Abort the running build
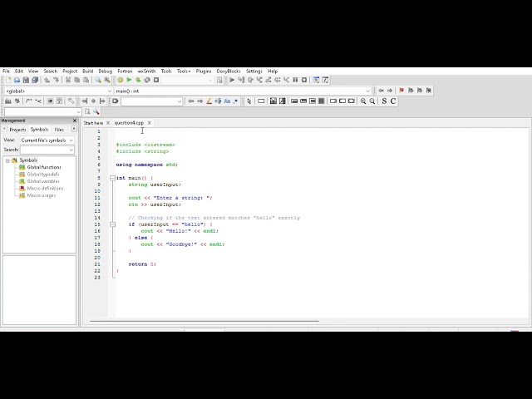 coord(156,80)
